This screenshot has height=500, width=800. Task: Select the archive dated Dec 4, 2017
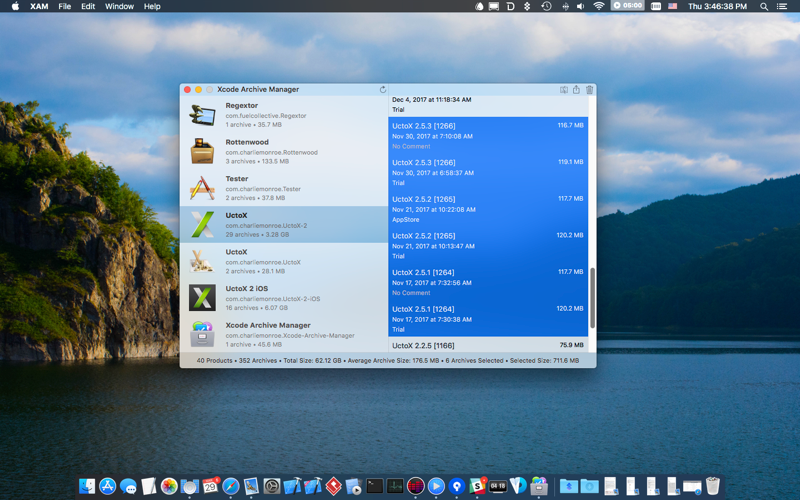coord(488,105)
